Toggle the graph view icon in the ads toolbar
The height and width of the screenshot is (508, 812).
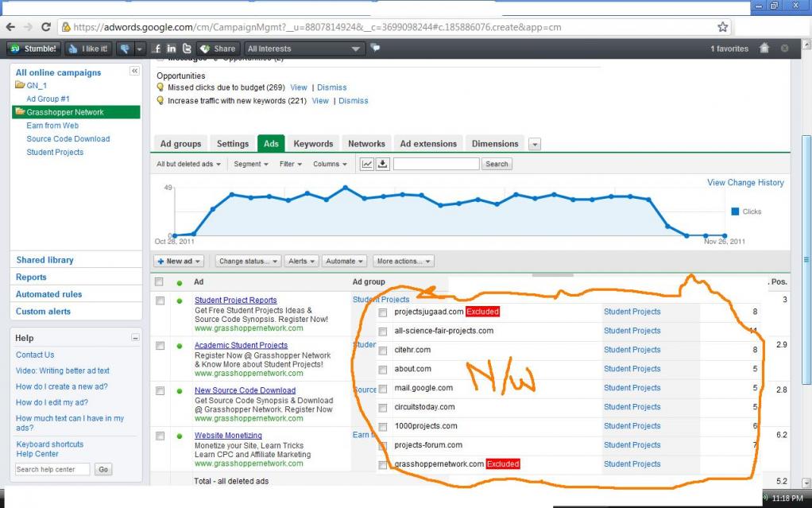(366, 164)
